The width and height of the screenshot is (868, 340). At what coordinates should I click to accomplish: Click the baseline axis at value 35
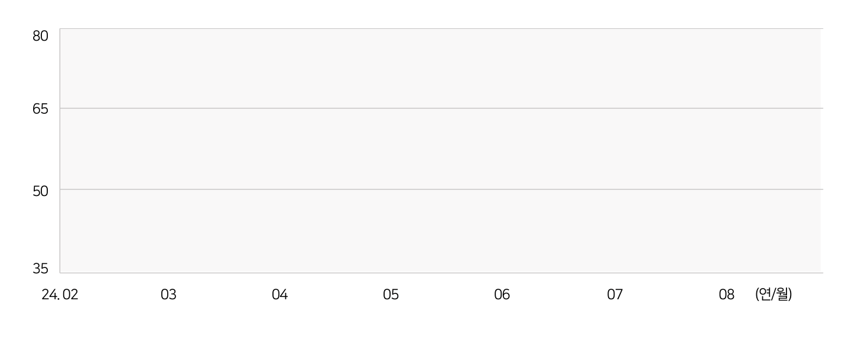441,273
